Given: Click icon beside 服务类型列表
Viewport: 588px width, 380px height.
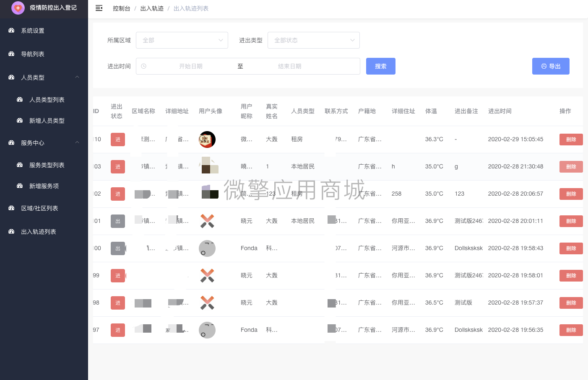Looking at the screenshot, I should (x=20, y=165).
